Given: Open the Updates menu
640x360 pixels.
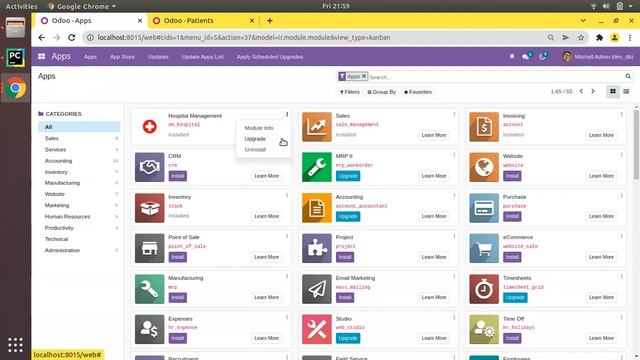Looking at the screenshot, I should point(158,57).
